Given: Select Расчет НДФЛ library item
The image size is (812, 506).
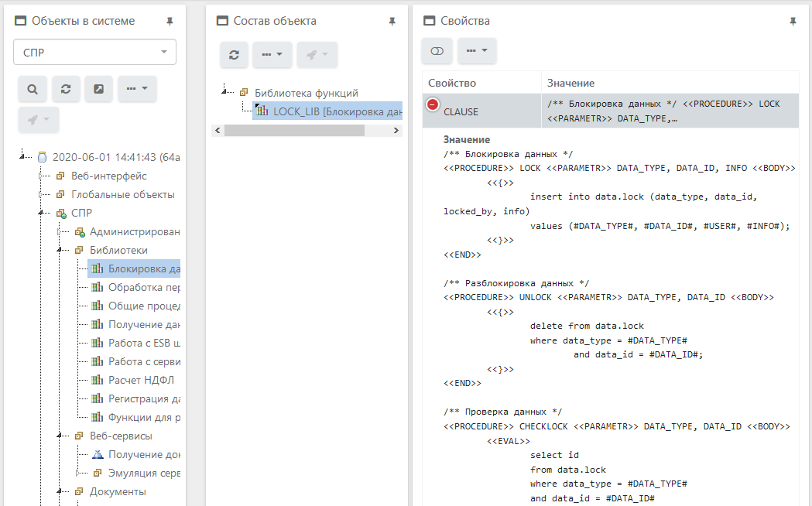Looking at the screenshot, I should click(143, 380).
